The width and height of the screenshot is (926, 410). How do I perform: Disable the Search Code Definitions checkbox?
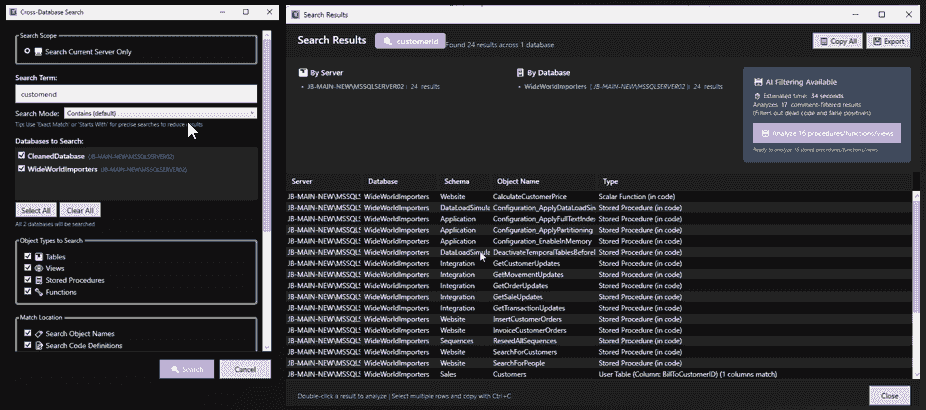coord(26,346)
